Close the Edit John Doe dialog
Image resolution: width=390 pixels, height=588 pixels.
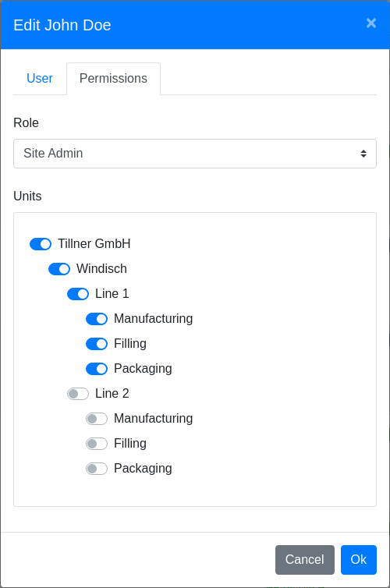[x=370, y=23]
